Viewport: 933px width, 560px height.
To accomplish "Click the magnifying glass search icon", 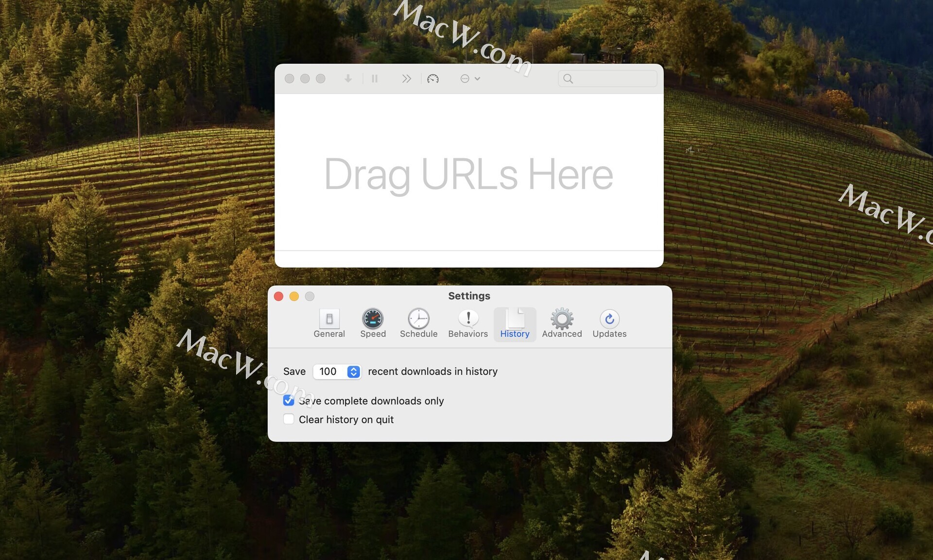I will [568, 79].
